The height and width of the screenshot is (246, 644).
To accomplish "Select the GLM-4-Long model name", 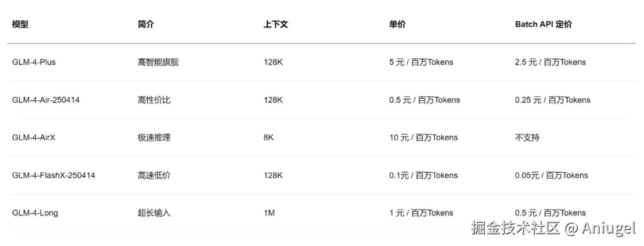I will pyautogui.click(x=35, y=213).
